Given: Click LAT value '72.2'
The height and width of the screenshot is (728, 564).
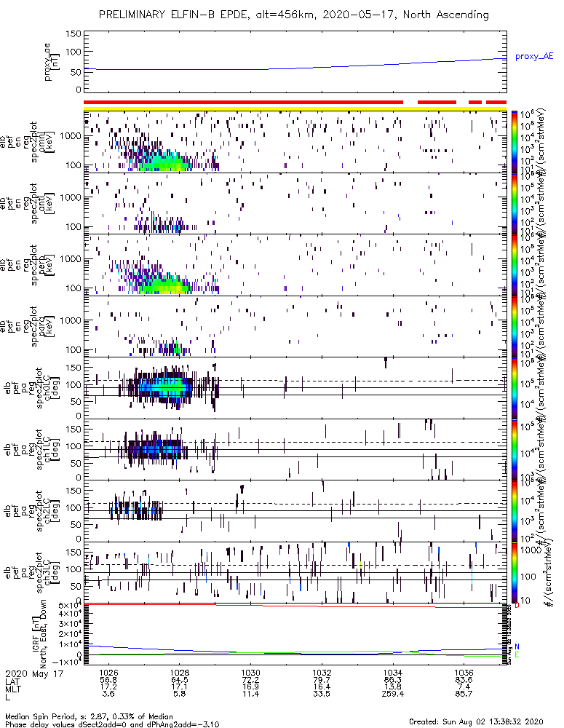Looking at the screenshot, I should 250,680.
